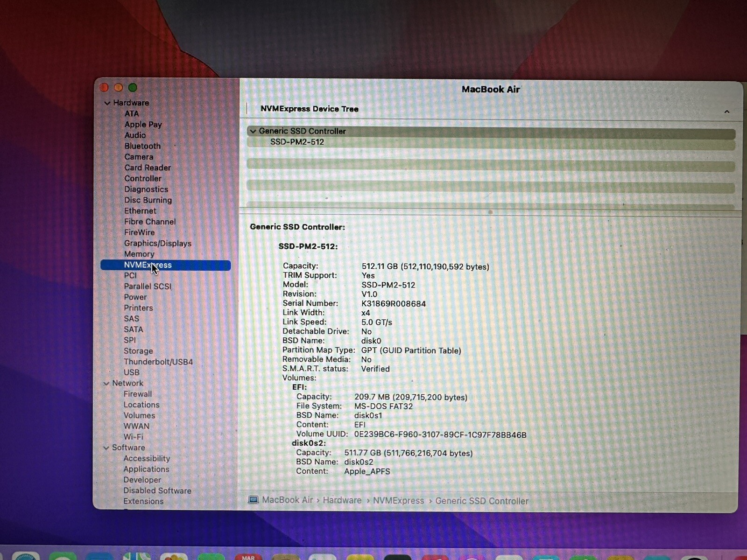Click the MS-DOS FAT32 file system value
Viewport: 747px width, 560px height.
pyautogui.click(x=383, y=406)
